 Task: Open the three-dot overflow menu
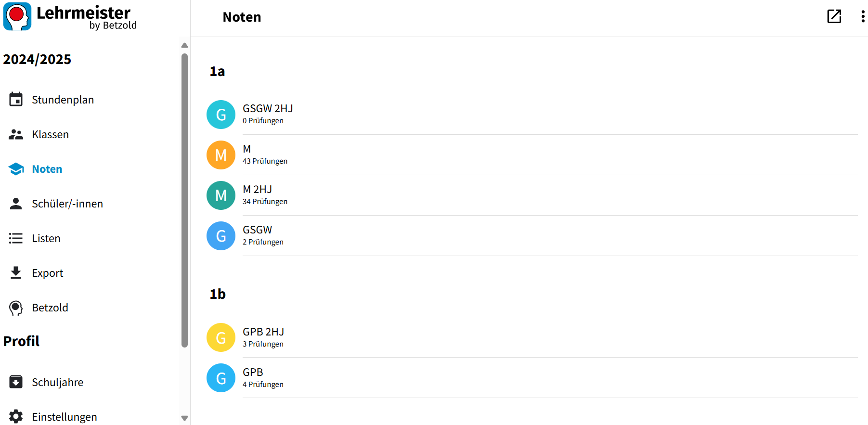(863, 16)
